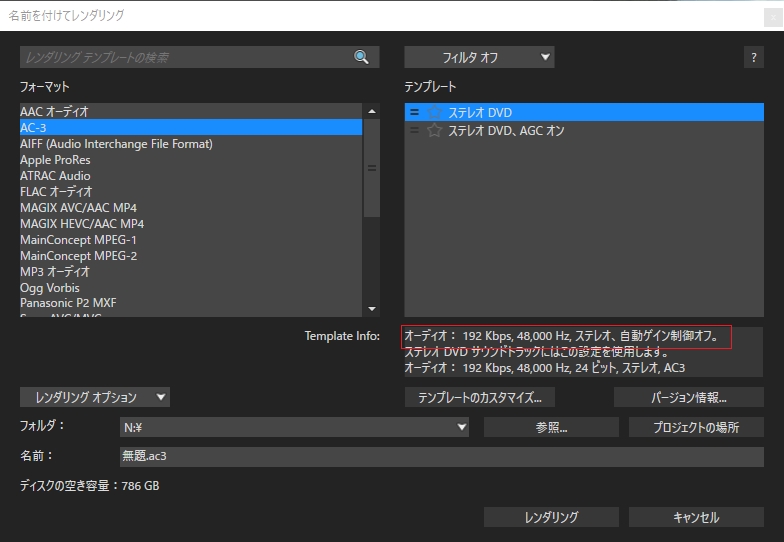Image resolution: width=784 pixels, height=542 pixels.
Task: Close the 名前を付けてレンダリング dialog
Action: coord(773,18)
